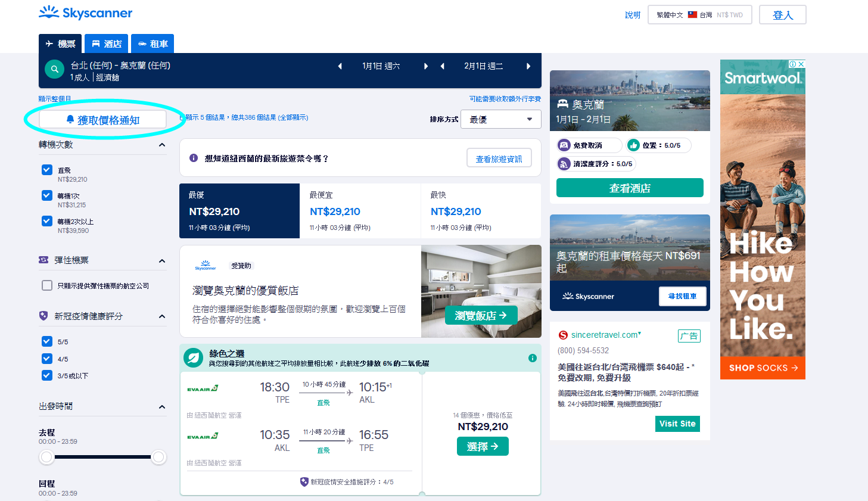Click the Skyscanner logo in car rental card
Viewport: 868px width, 501px height.
[588, 296]
